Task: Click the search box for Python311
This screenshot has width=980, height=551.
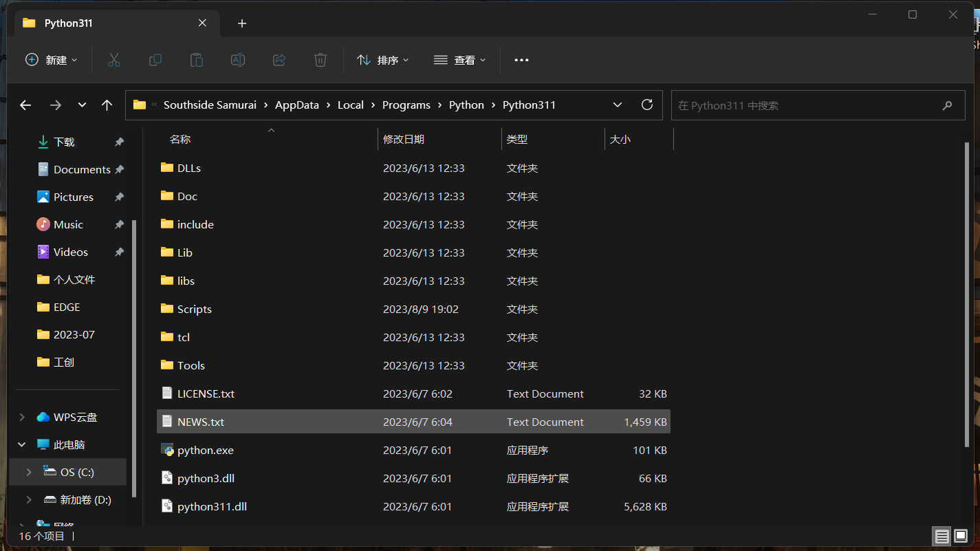Action: (x=791, y=105)
